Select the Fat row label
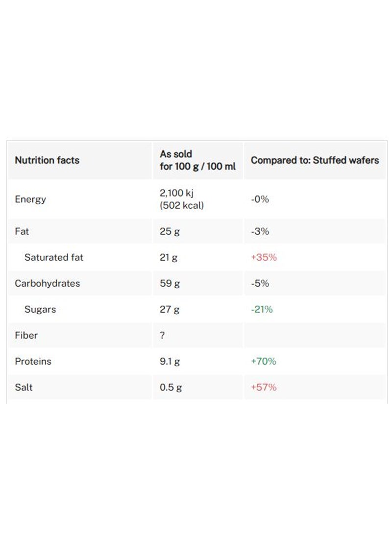The width and height of the screenshot is (392, 539). tap(22, 231)
